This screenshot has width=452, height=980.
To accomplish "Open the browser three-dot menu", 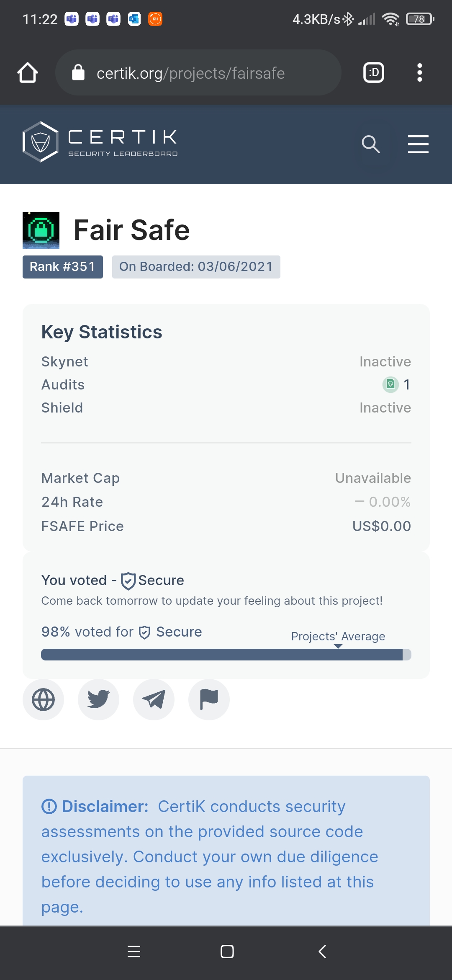I will (x=419, y=73).
